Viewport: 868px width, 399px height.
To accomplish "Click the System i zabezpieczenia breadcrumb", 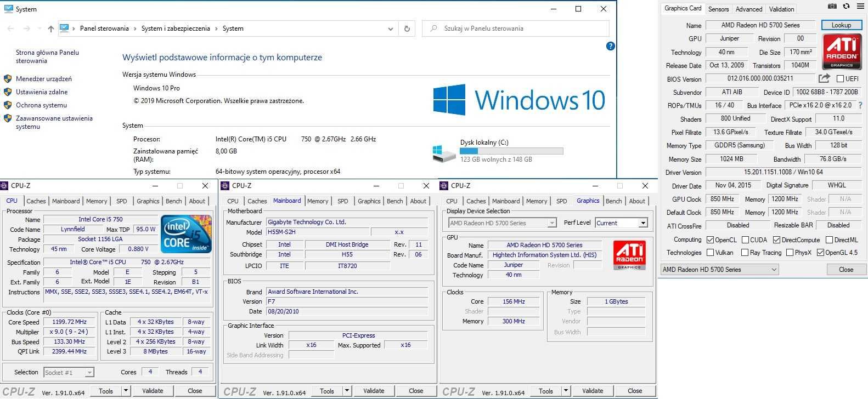I will click(x=176, y=29).
